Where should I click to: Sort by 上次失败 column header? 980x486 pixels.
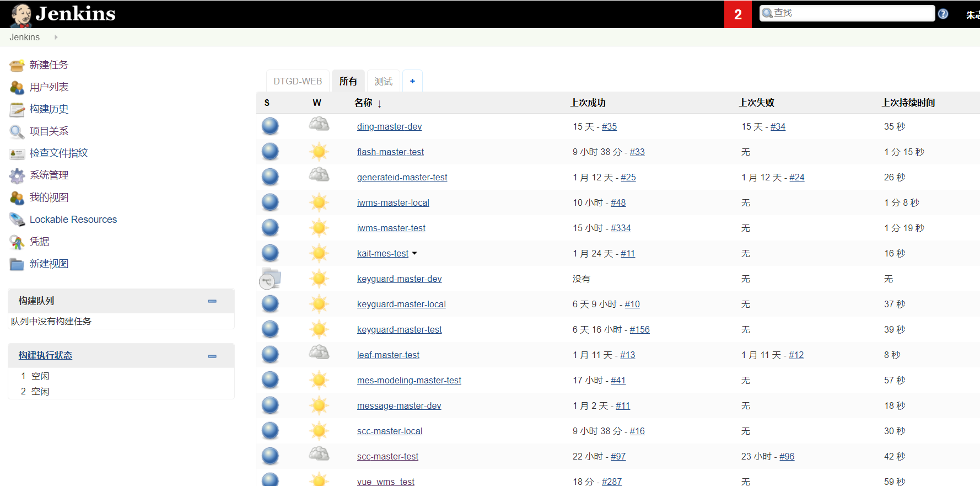point(756,103)
